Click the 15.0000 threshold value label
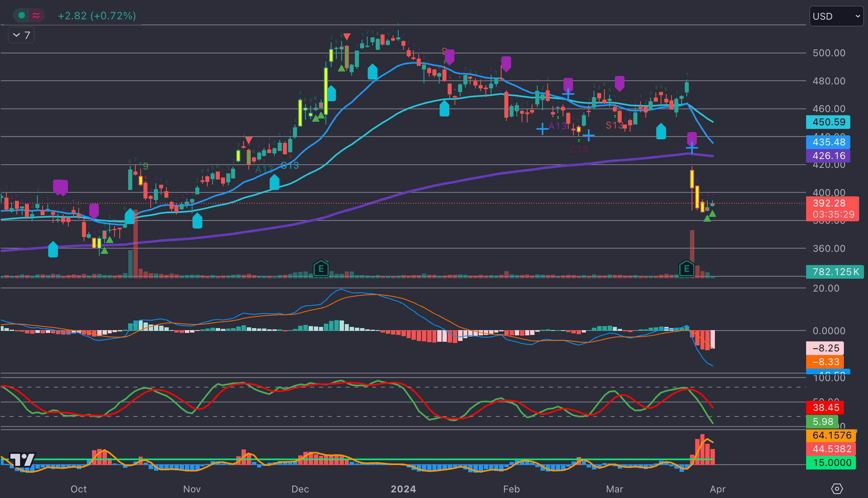868x498 pixels. (831, 463)
